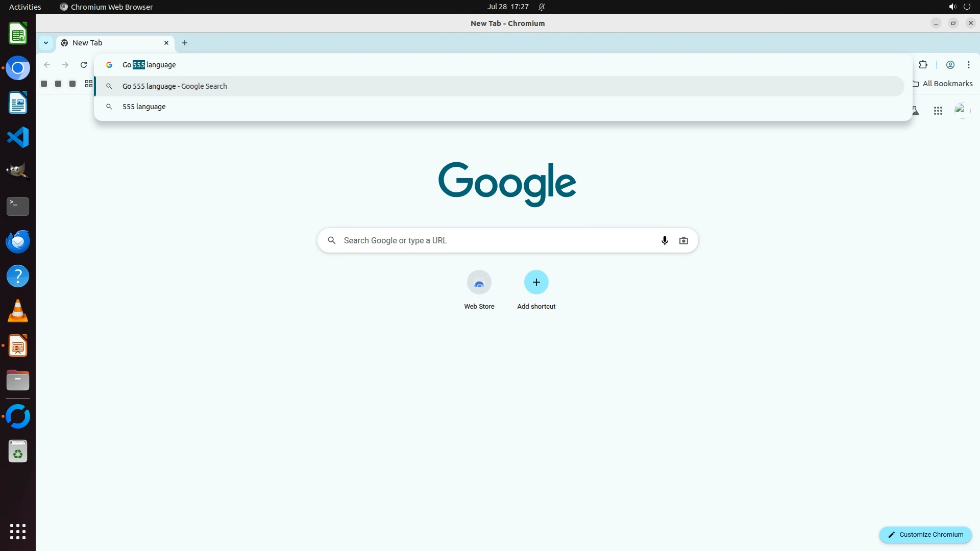Close the New Tab tab
Viewport: 980px width, 551px height.
point(166,43)
